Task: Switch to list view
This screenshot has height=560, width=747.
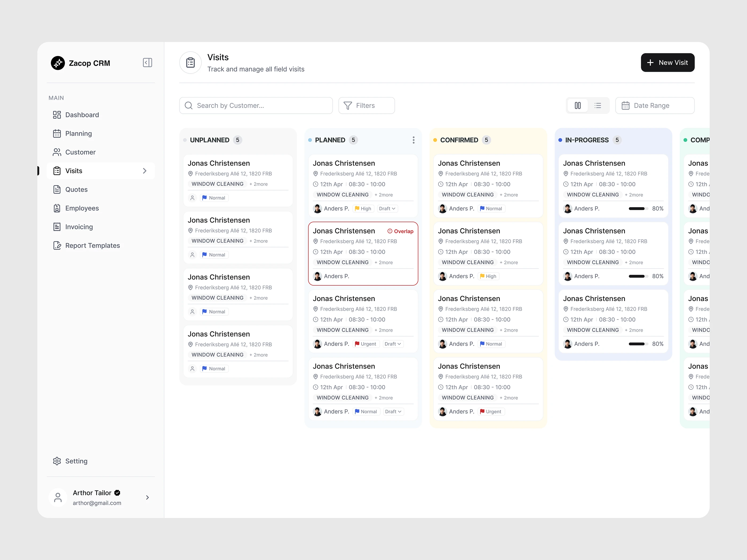Action: (598, 106)
